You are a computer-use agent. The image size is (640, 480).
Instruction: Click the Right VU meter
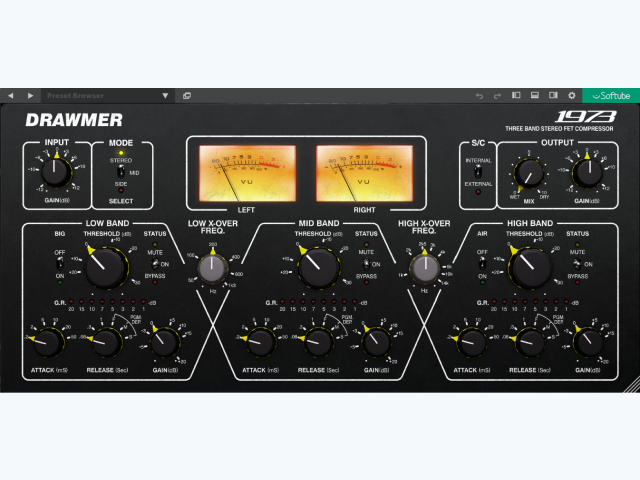click(x=364, y=173)
